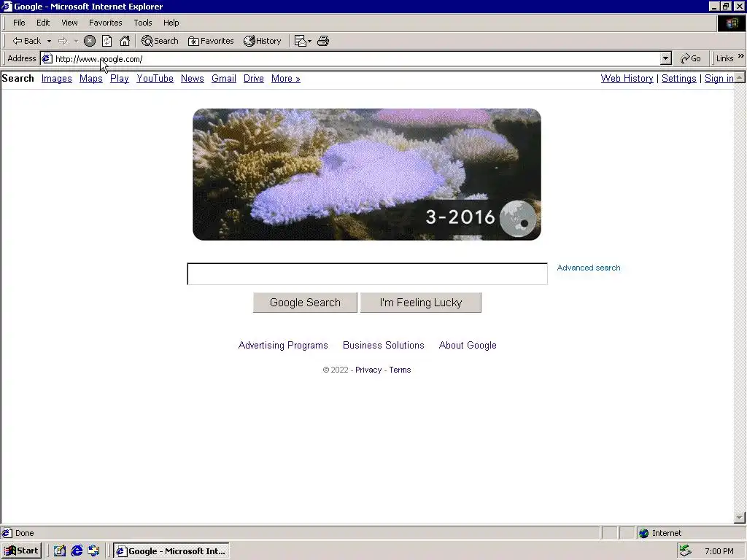Screen dimensions: 747x560
Task: Launch Outlook Express from quick launch
Action: [x=93, y=551]
